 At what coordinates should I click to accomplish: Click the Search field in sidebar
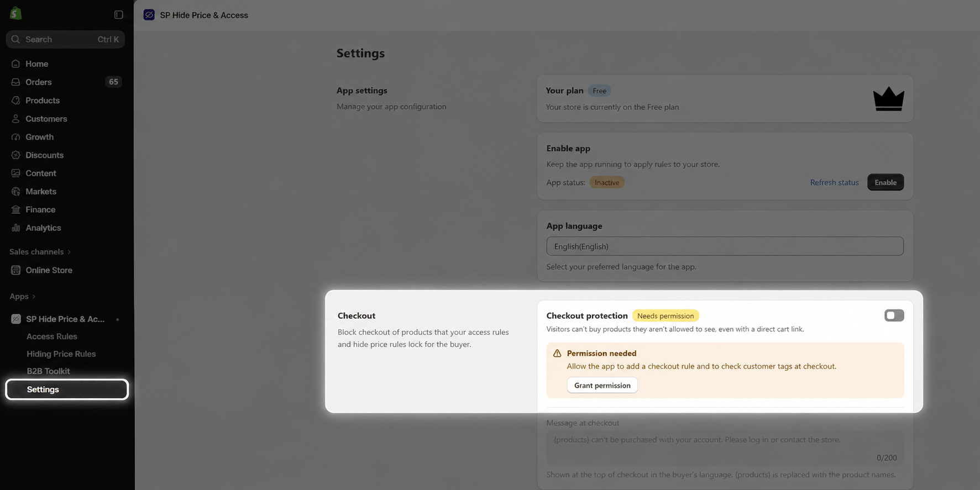tap(65, 39)
